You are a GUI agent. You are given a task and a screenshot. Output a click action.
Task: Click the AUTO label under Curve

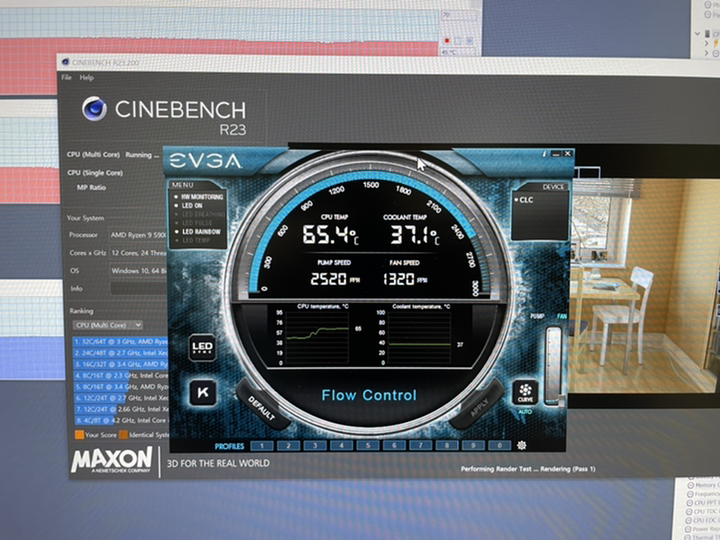click(525, 412)
